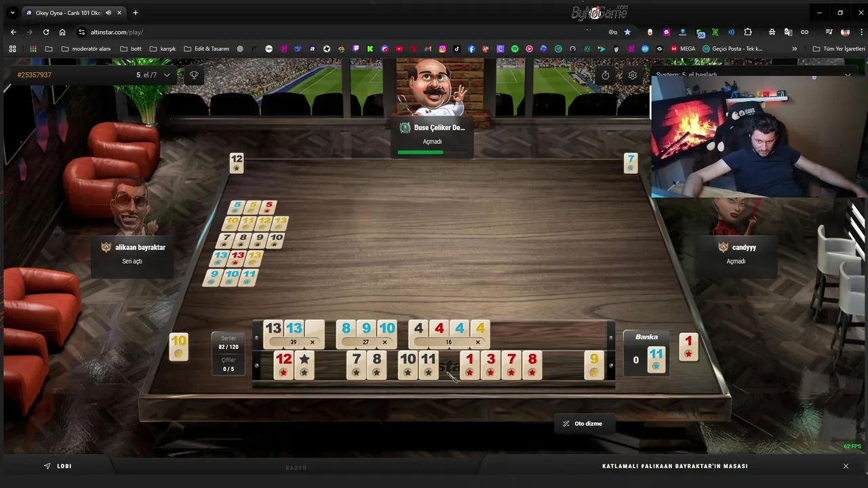Remove the 16-point meld group
The height and width of the screenshot is (488, 868).
(477, 342)
